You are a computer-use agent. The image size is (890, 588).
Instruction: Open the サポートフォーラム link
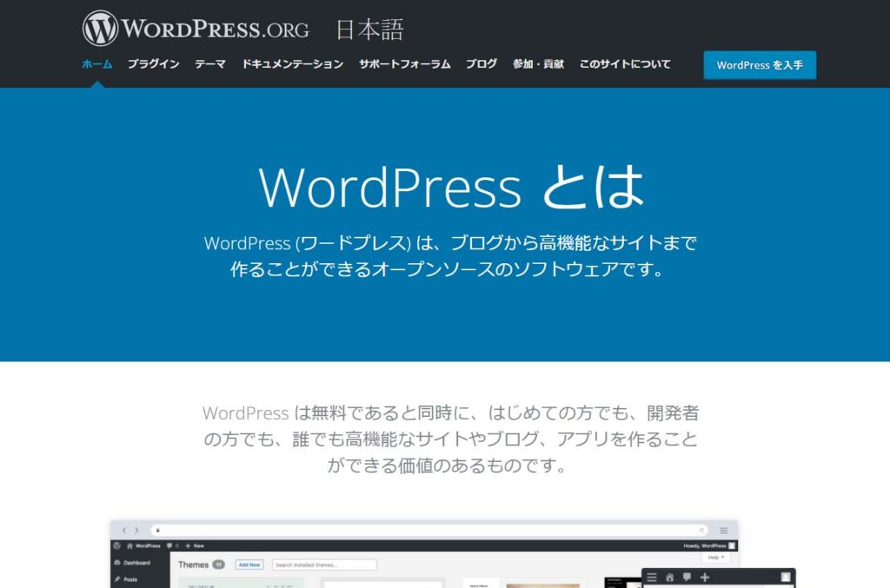point(405,63)
